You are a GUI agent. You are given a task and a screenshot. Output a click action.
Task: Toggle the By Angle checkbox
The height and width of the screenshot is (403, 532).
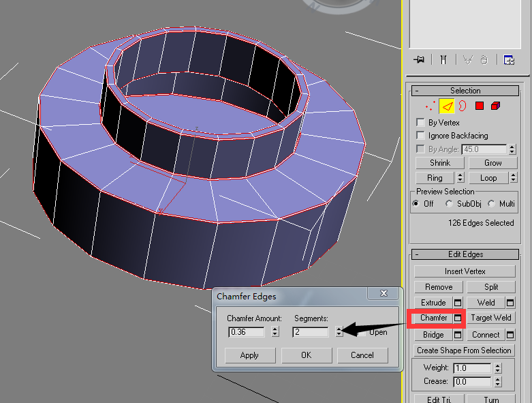click(x=420, y=149)
